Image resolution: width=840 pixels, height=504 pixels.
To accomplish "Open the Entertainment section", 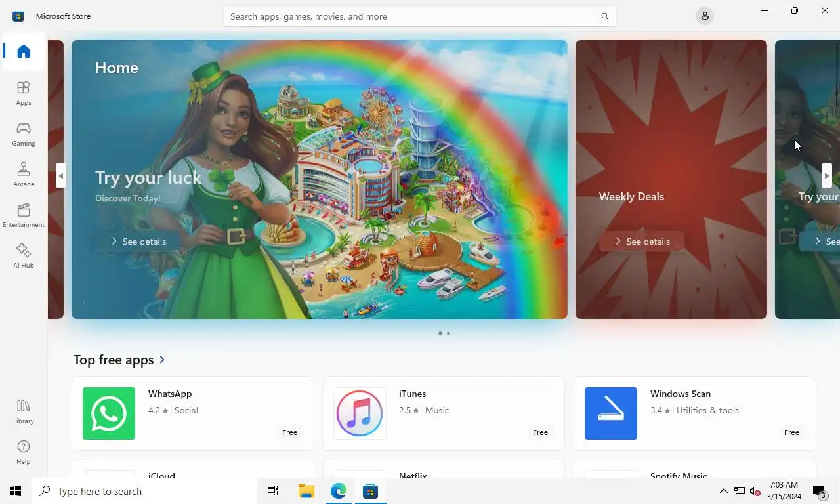I will coord(24,215).
